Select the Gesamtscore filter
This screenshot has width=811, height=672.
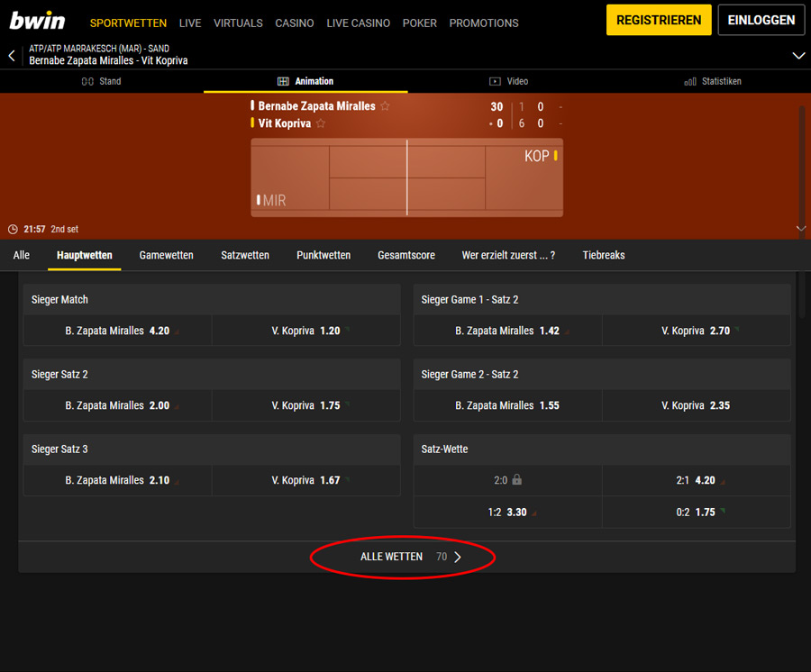(406, 255)
